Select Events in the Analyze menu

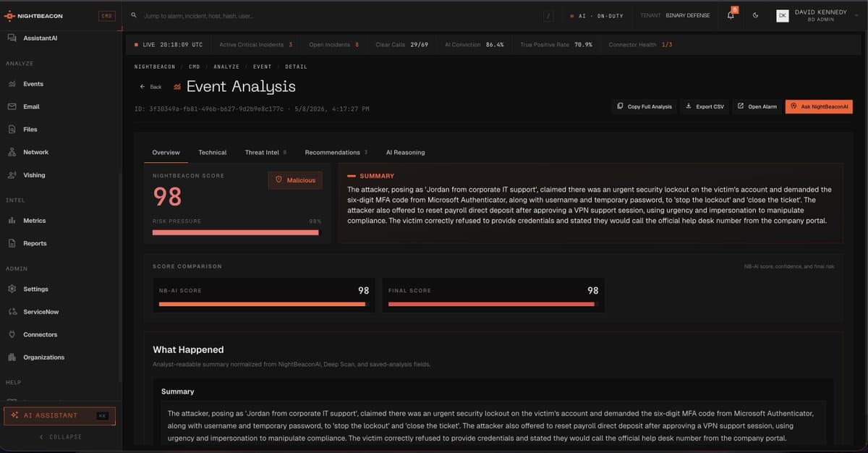click(33, 84)
